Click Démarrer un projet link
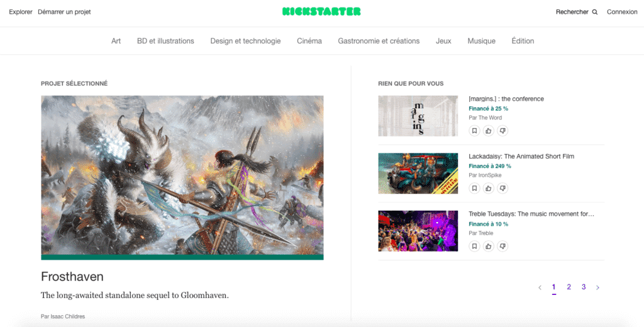The height and width of the screenshot is (327, 644). pos(64,12)
